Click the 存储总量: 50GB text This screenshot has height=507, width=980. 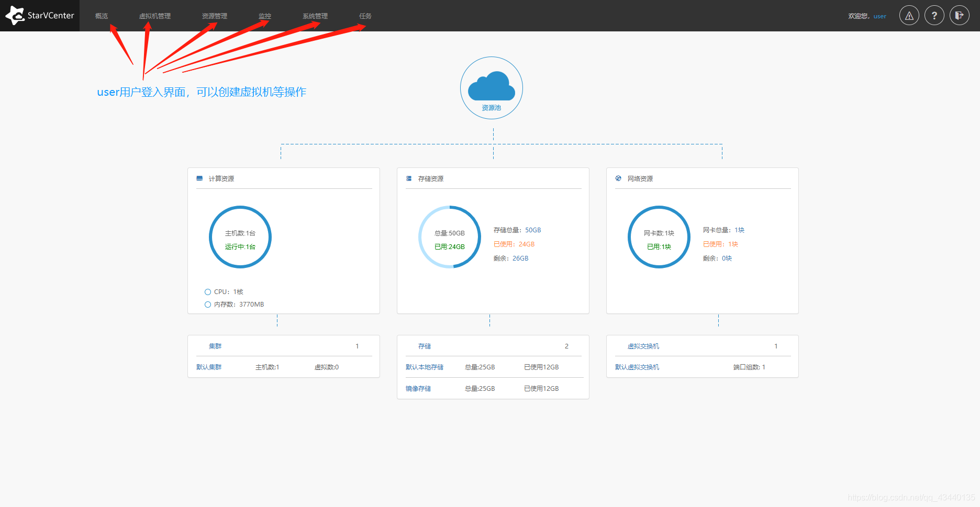[x=517, y=230]
